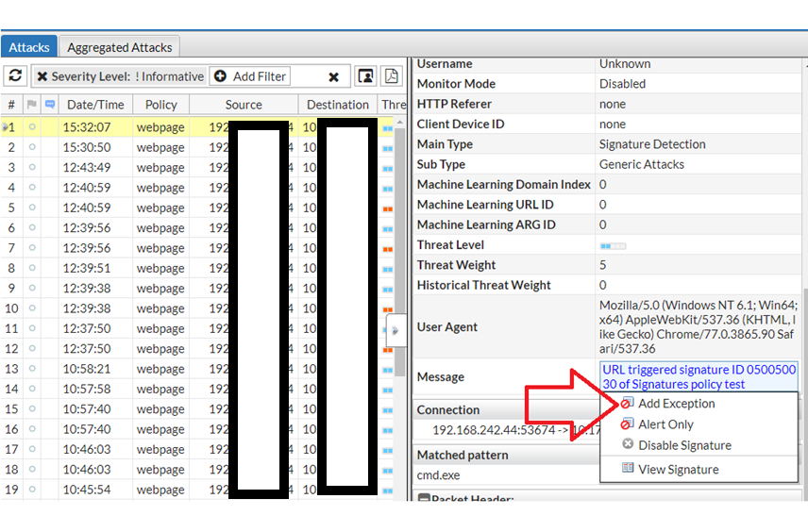Click the Add Filter button
Viewport: 808px width, 532px height.
249,76
